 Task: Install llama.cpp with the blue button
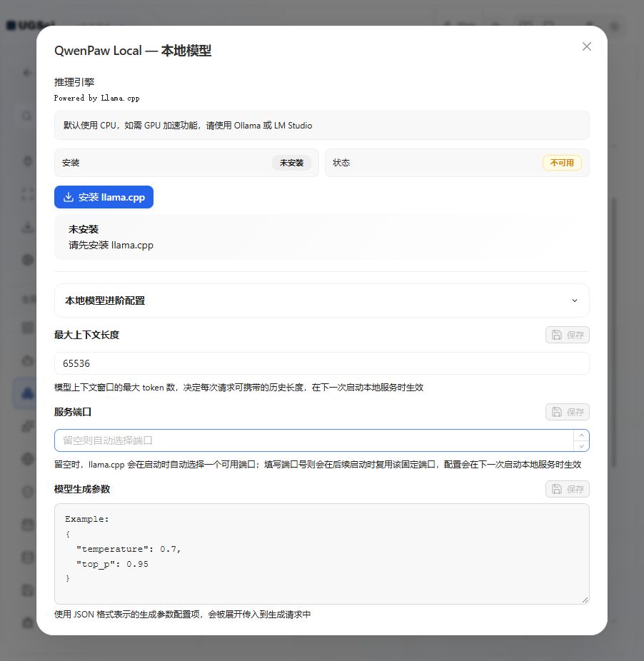pos(104,197)
